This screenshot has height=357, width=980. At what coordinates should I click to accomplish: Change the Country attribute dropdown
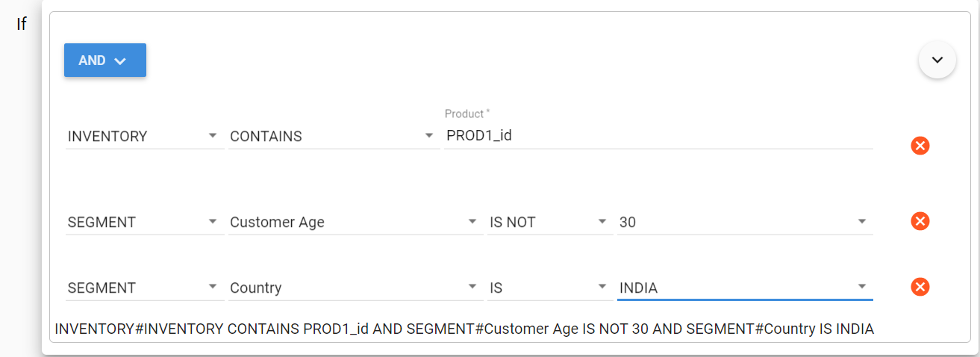pyautogui.click(x=355, y=288)
